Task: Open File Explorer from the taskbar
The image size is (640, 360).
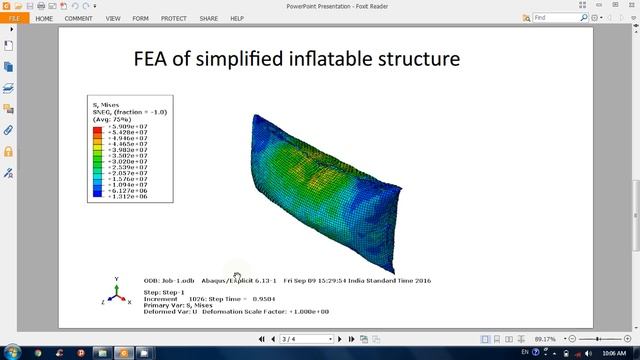Action: click(102, 353)
